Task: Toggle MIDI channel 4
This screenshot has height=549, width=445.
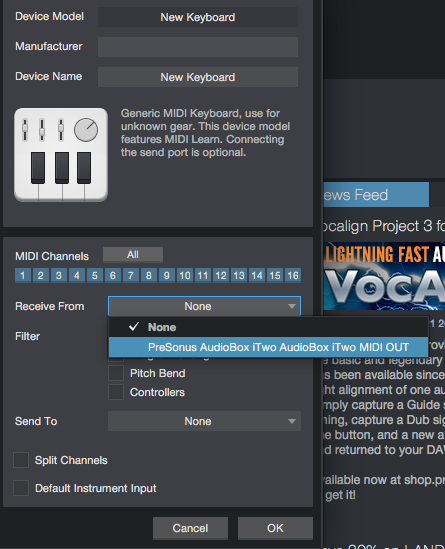Action: click(77, 276)
